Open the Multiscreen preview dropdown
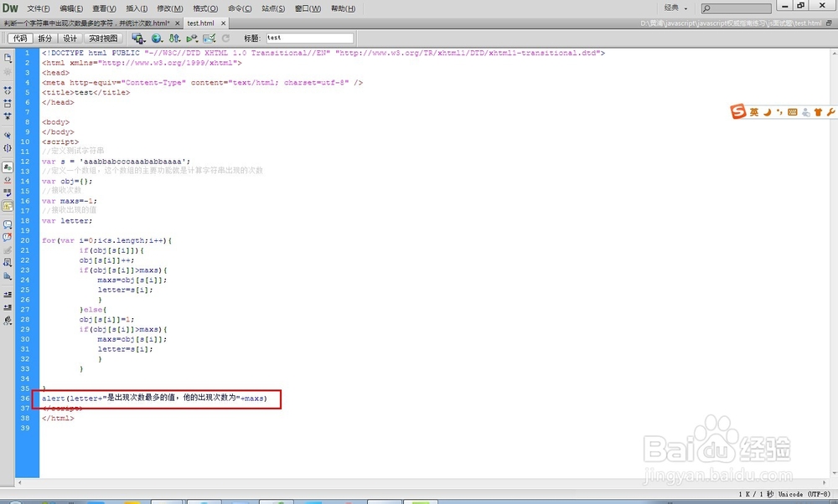The image size is (838, 504). pyautogui.click(x=138, y=39)
